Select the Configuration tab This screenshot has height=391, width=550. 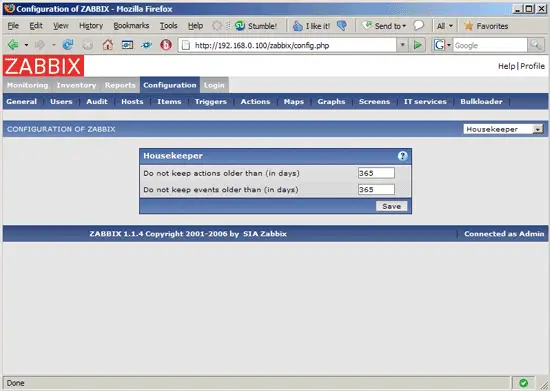click(x=170, y=85)
